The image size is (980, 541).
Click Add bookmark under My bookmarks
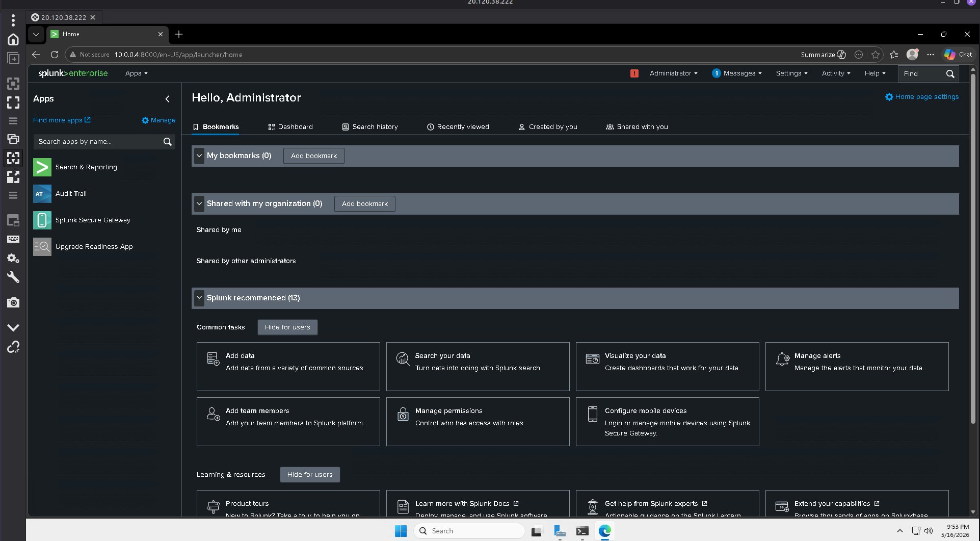313,156
